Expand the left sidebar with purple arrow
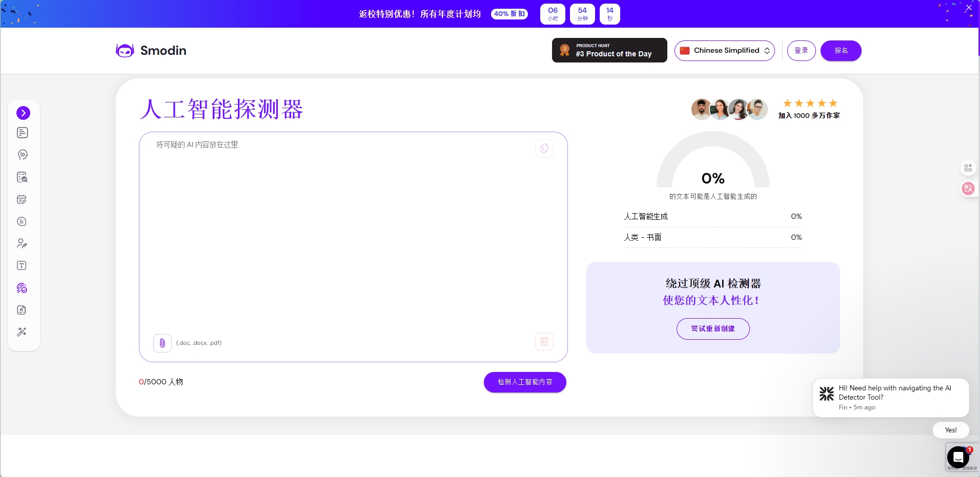The height and width of the screenshot is (477, 980). pos(23,113)
